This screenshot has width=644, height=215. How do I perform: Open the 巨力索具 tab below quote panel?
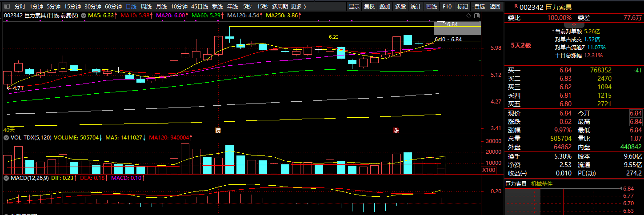[x=516, y=183]
